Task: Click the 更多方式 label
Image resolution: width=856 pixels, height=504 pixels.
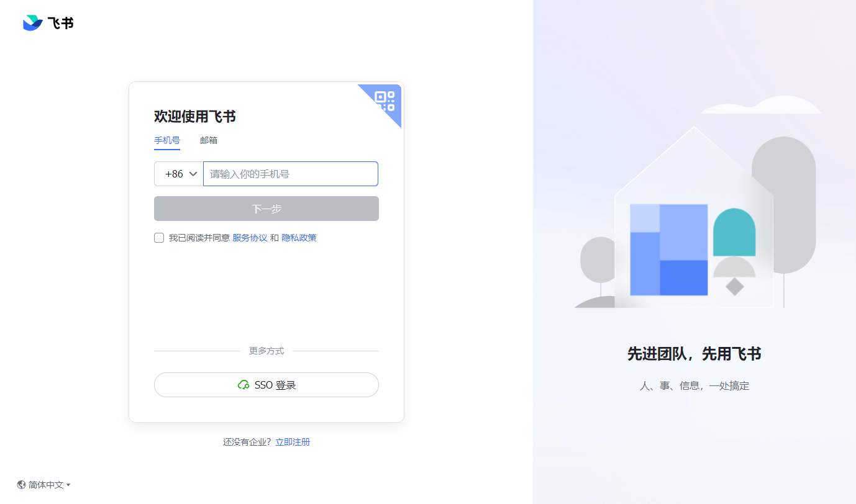Action: tap(266, 351)
